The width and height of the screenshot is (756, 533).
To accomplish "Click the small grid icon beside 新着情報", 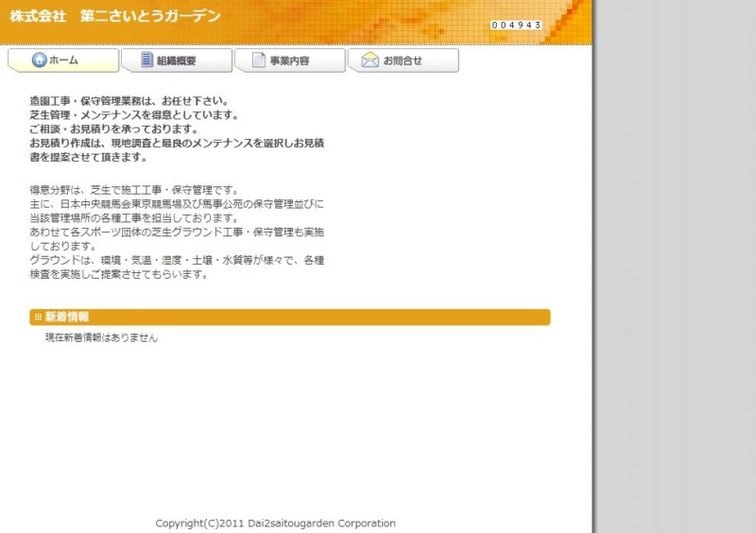I will [38, 317].
